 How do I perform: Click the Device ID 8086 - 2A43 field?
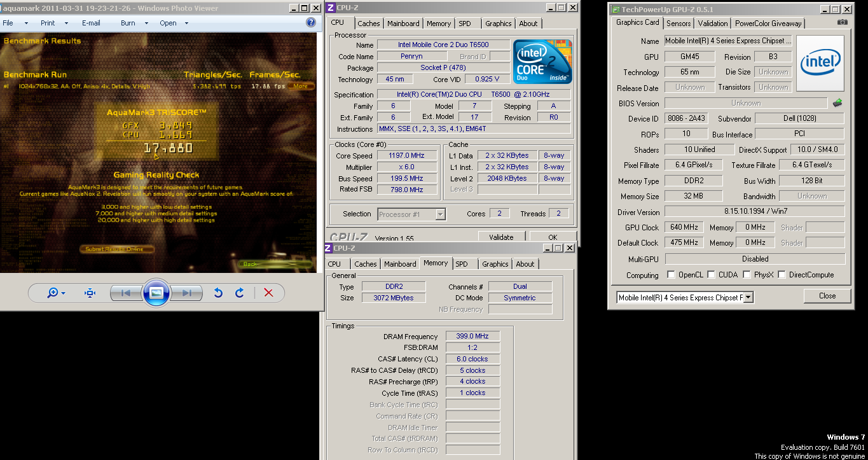point(686,119)
